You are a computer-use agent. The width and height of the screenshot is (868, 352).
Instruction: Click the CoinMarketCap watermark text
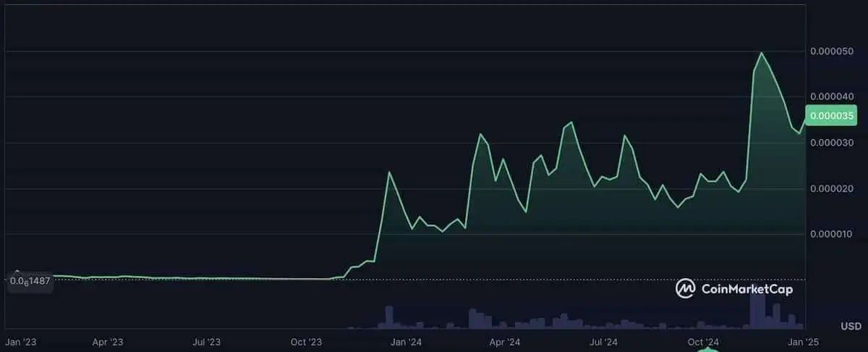pyautogui.click(x=747, y=289)
